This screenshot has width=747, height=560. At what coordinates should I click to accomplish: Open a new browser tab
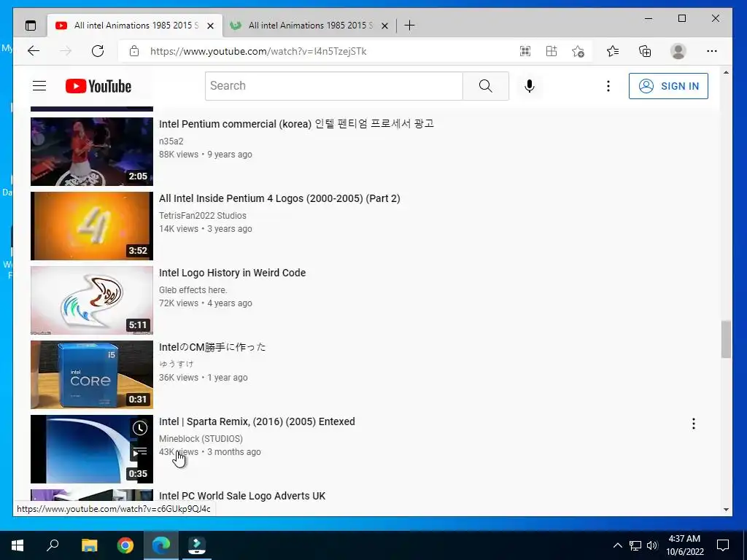[409, 26]
